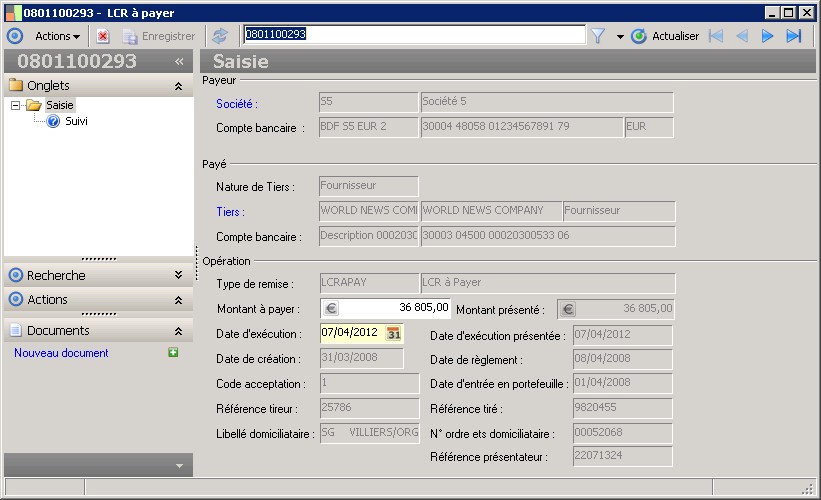The height and width of the screenshot is (500, 821).
Task: Collapse the Onglets section
Action: (x=178, y=86)
